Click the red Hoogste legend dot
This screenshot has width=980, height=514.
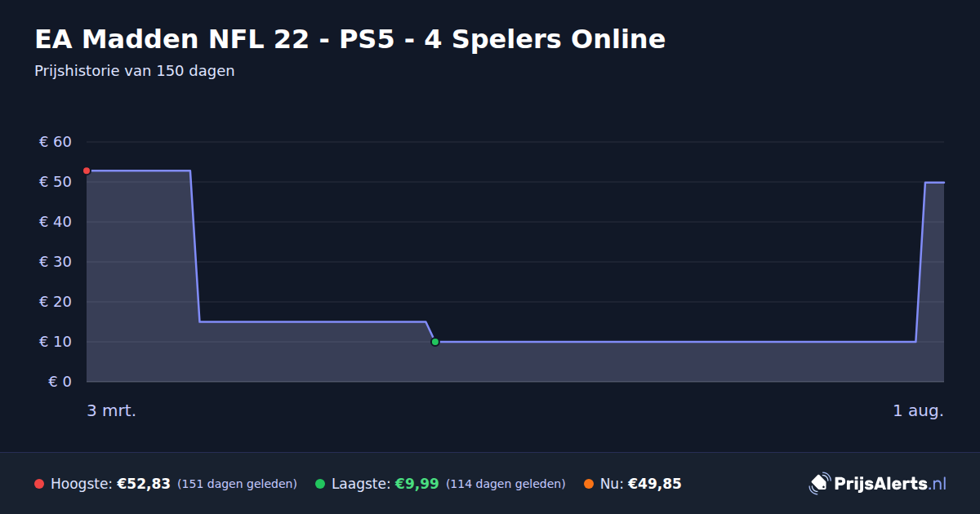coord(39,484)
